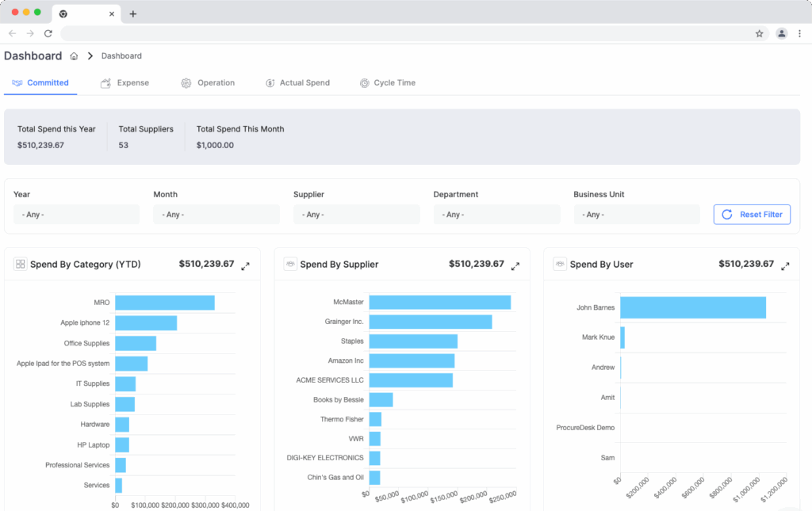Viewport: 812px width, 511px height.
Task: Open the Dashboard breadcrumb link
Action: coord(121,55)
